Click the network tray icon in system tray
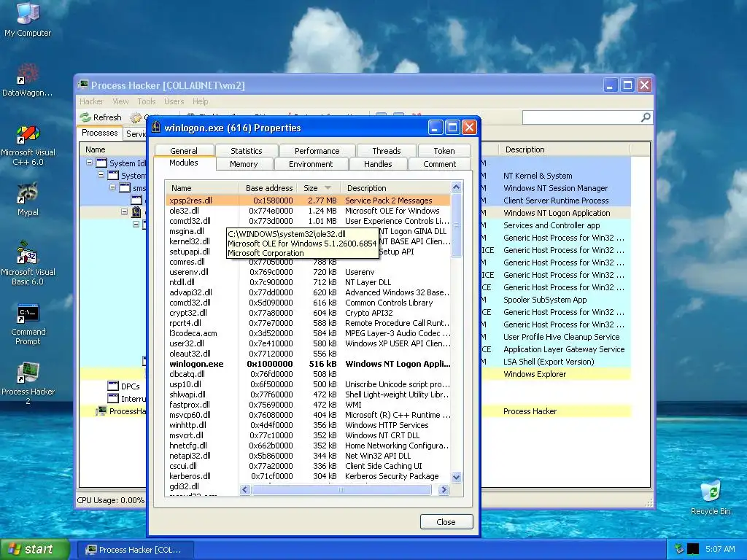The image size is (747, 560). tap(679, 549)
